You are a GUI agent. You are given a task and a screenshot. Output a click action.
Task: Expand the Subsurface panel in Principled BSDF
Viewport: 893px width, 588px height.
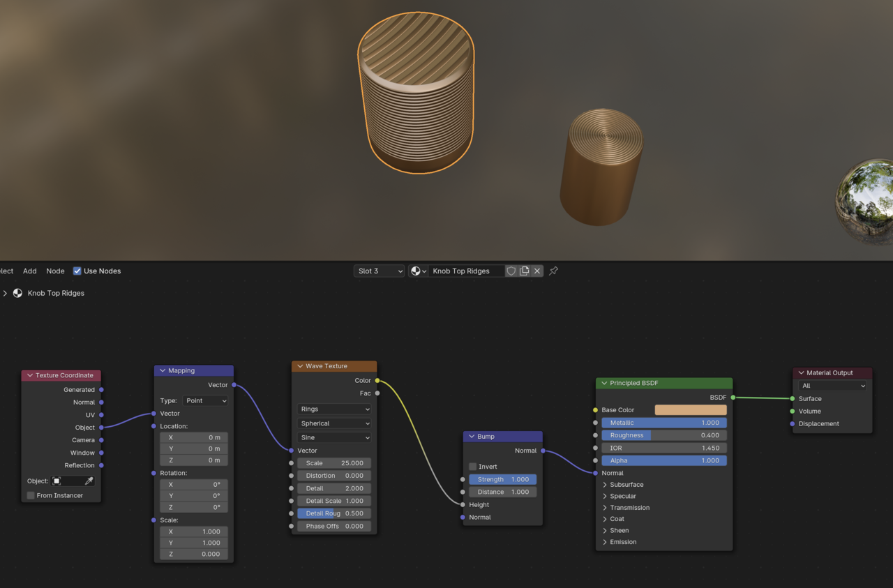[x=605, y=485]
